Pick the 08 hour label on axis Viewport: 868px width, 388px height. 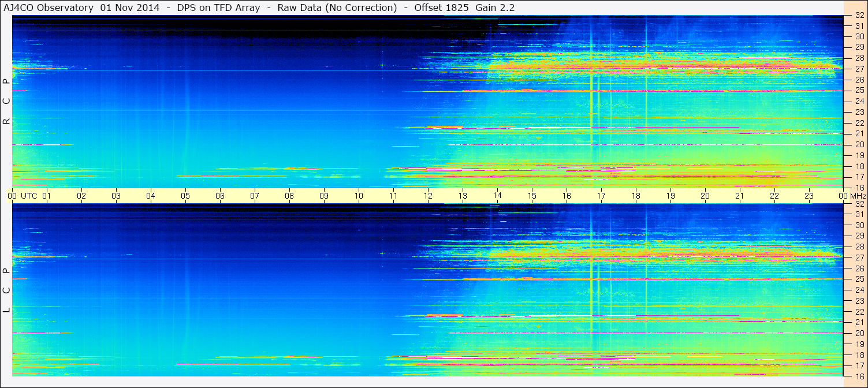tap(289, 196)
